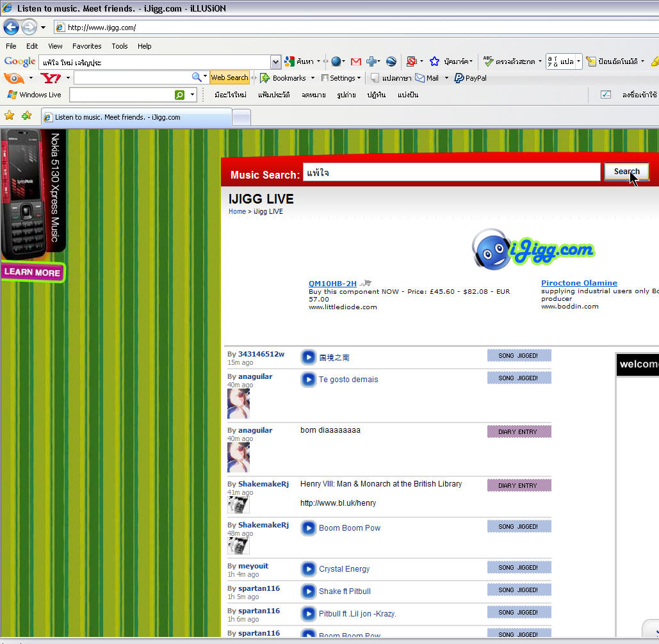Click the Google toolbar logo
The width and height of the screenshot is (659, 644).
click(x=19, y=61)
